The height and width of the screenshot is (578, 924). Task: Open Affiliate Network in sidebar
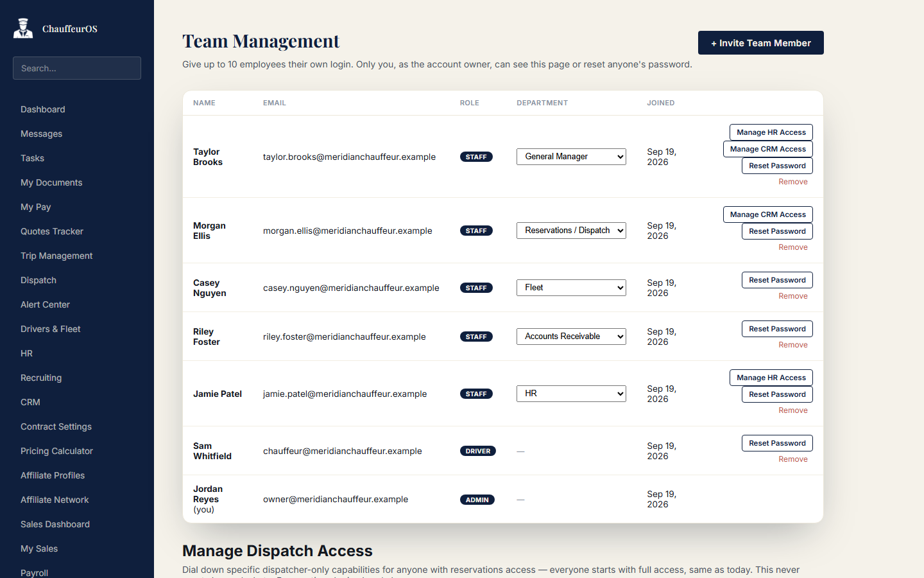coord(55,500)
